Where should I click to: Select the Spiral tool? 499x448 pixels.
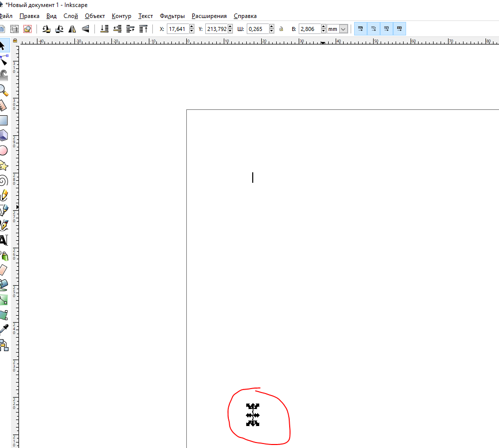3,181
